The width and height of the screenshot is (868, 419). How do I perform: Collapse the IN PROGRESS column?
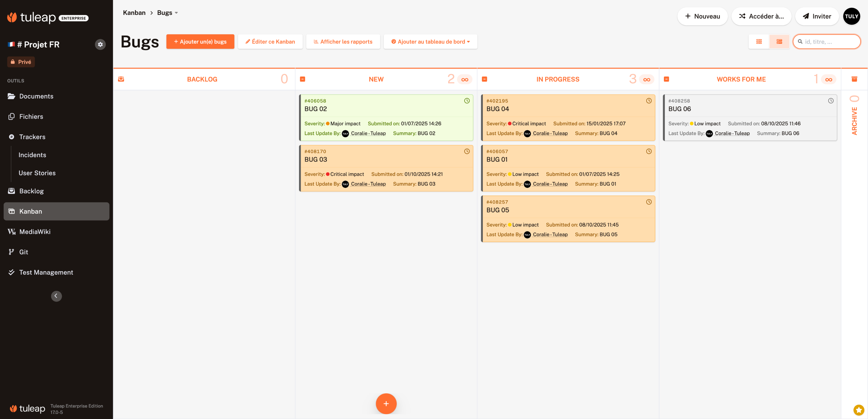[x=485, y=79]
